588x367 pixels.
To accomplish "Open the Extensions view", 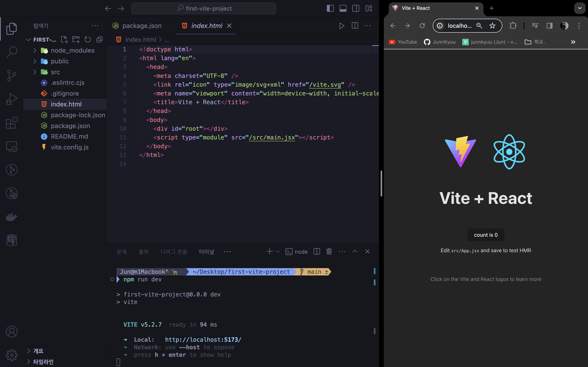I will [12, 123].
